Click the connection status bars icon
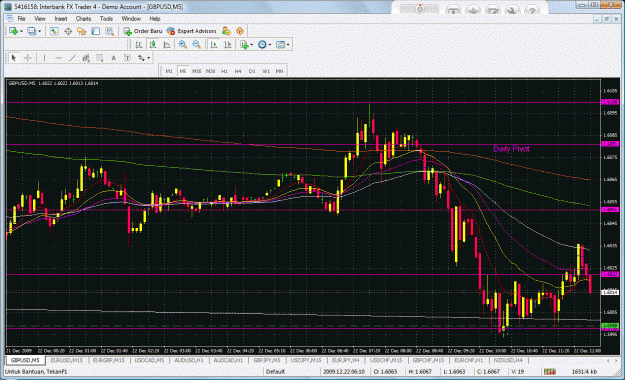 (x=550, y=372)
